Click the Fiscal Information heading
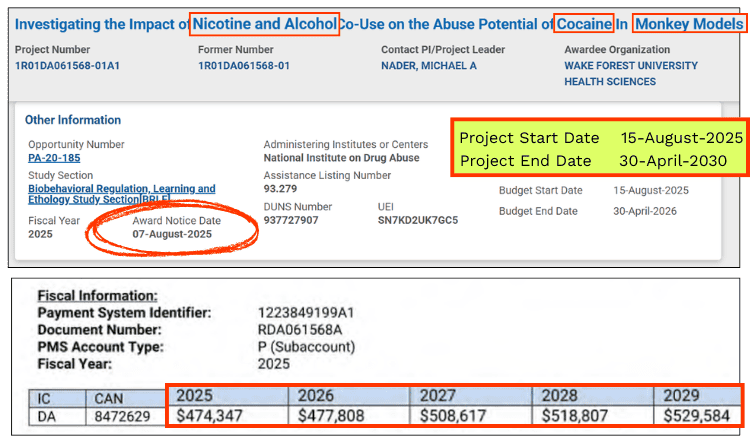 click(x=97, y=296)
